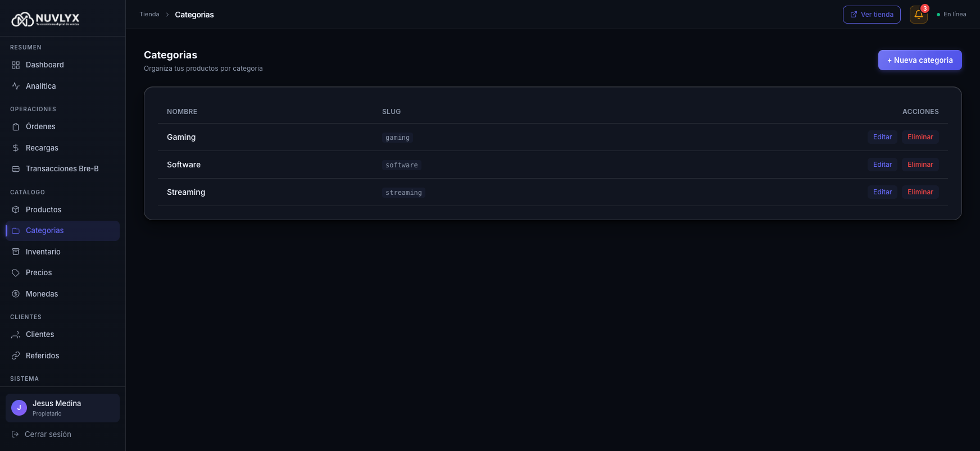The image size is (980, 451).
Task: Edit the Streaming category
Action: point(882,192)
